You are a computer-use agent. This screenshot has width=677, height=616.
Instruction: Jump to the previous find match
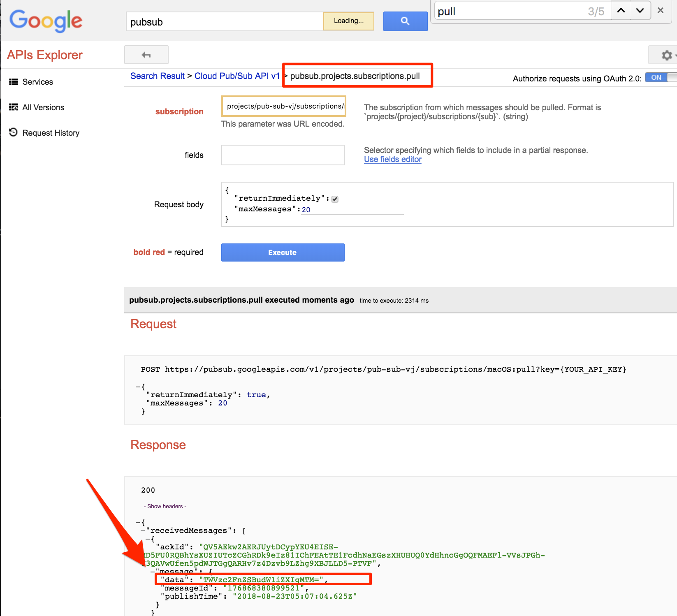(621, 11)
